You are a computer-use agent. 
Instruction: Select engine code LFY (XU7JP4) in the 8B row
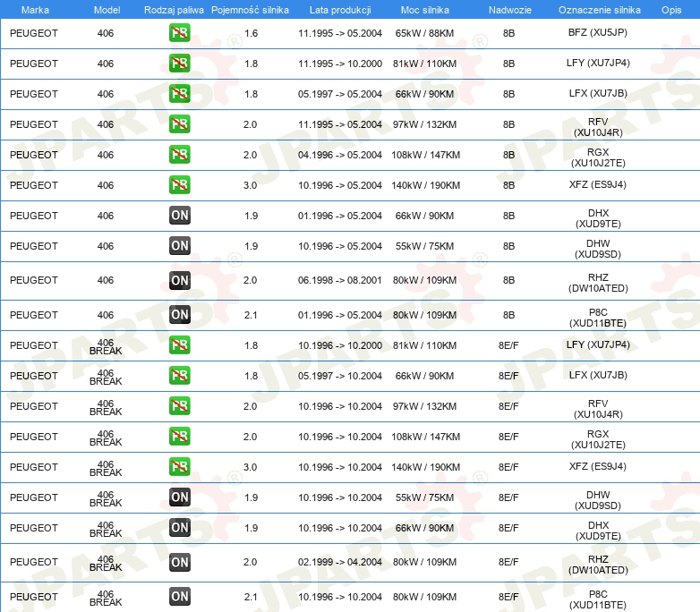[598, 63]
